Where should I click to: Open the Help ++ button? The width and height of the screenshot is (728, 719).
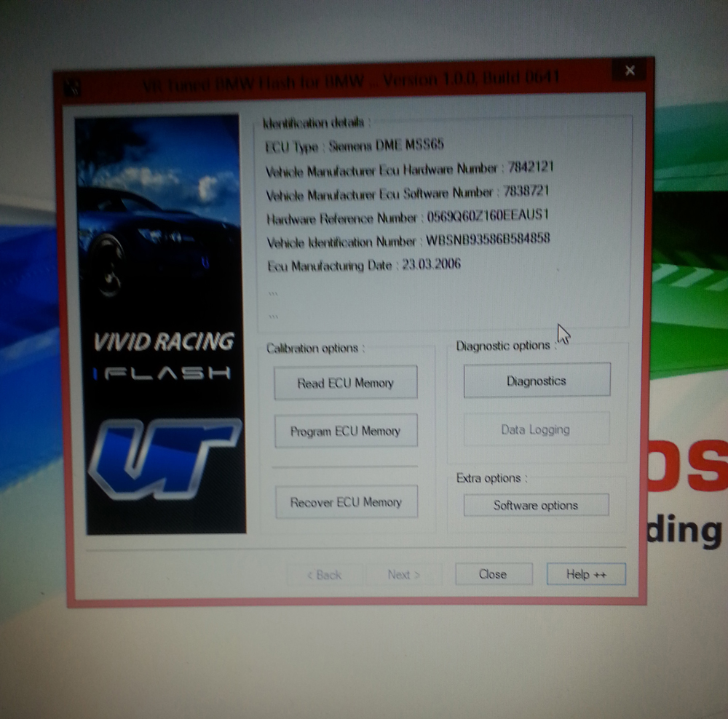pos(586,574)
